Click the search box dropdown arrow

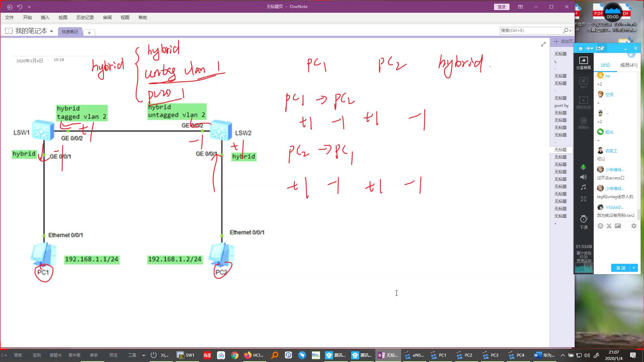(x=570, y=31)
